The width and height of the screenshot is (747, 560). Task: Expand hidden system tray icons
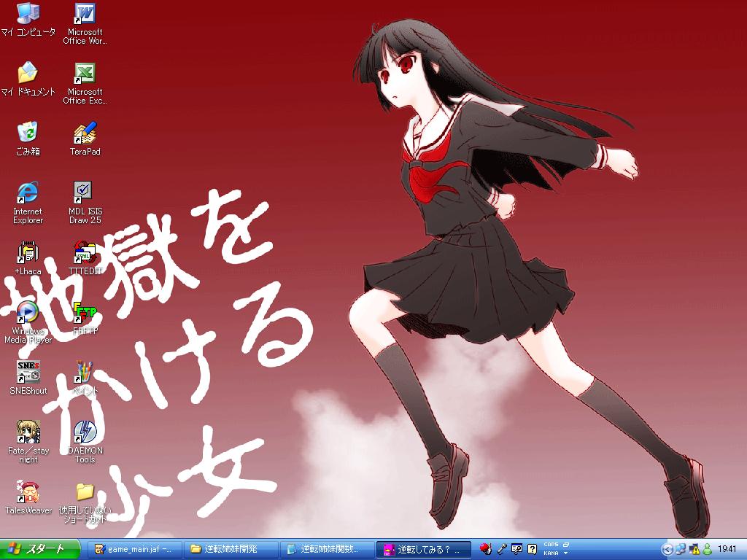(x=667, y=550)
